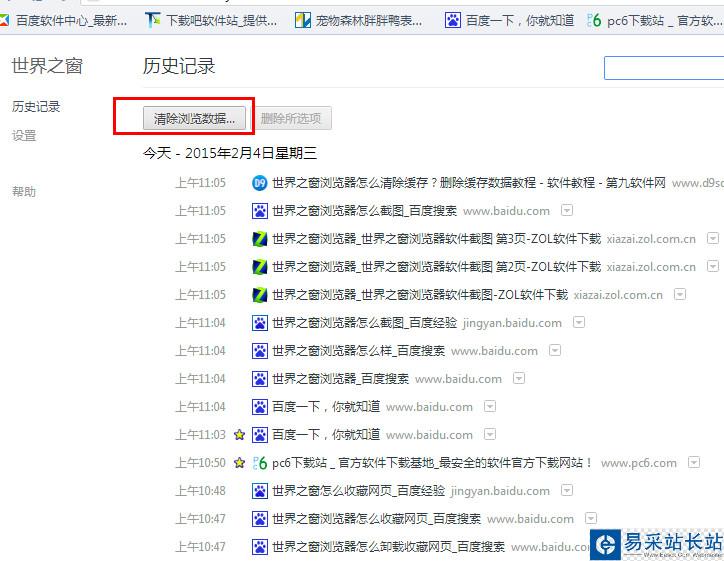Open dropdown for 软件截图-ZOL软件下载 entry
724x561 pixels.
[680, 294]
